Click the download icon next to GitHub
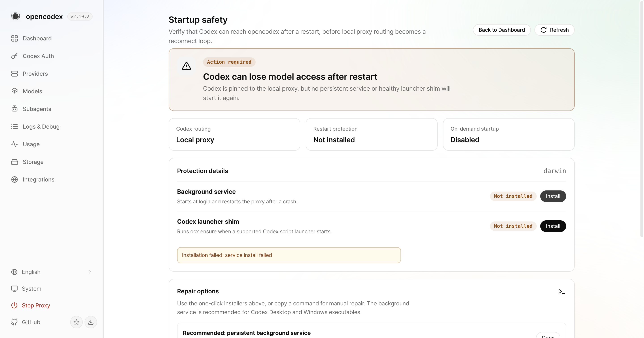644x338 pixels. click(x=91, y=322)
